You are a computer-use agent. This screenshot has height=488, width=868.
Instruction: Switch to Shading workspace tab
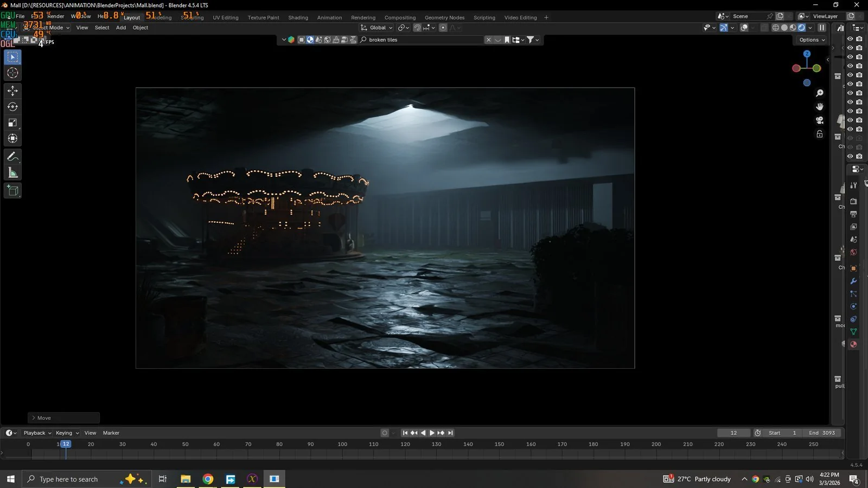tap(298, 17)
